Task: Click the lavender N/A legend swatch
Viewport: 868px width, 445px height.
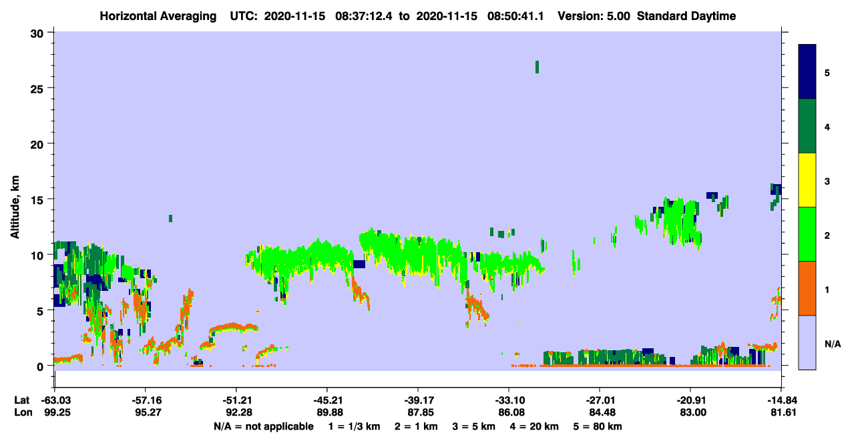Action: point(807,342)
